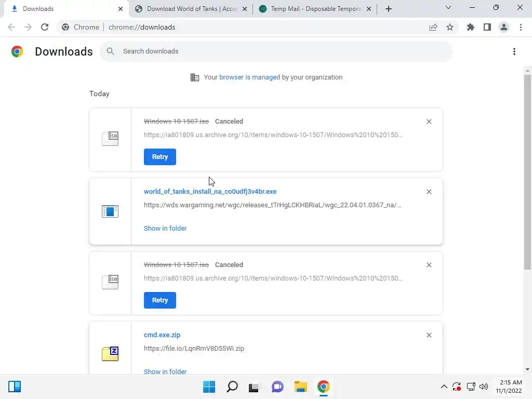
Task: Open the Chrome main three-dot menu
Action: [521, 27]
